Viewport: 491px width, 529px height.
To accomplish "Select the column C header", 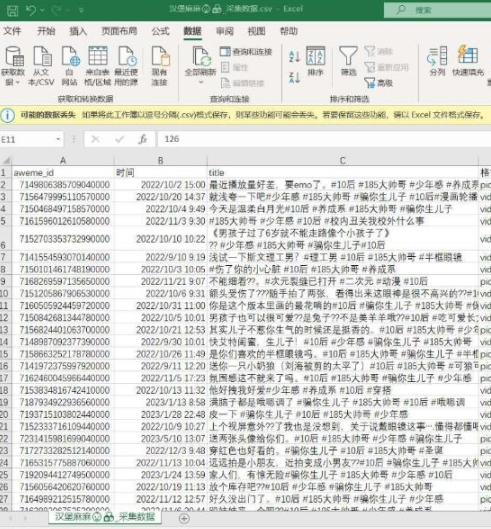I will click(343, 161).
